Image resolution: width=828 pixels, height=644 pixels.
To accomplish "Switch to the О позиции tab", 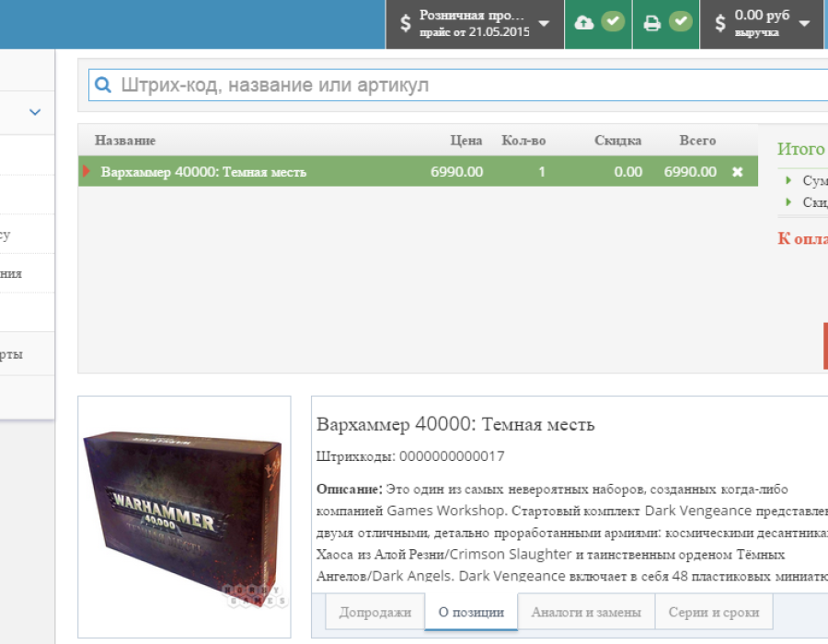I will [x=471, y=612].
